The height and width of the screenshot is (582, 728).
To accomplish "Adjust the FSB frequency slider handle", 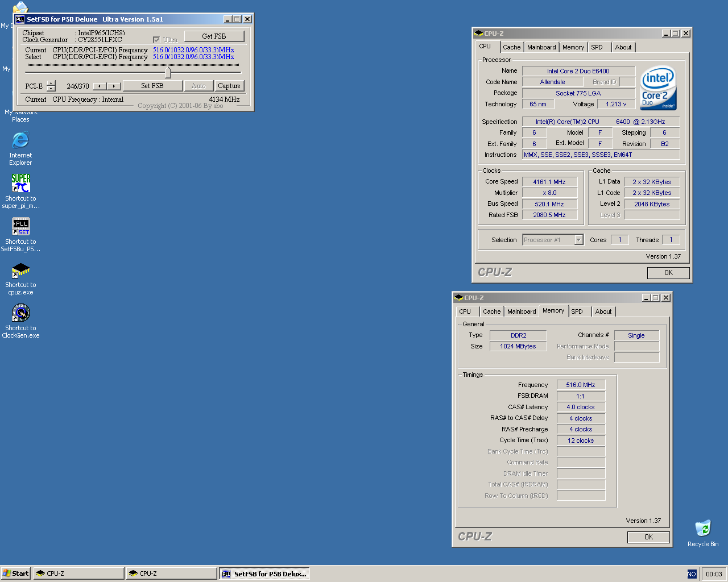I will [168, 73].
